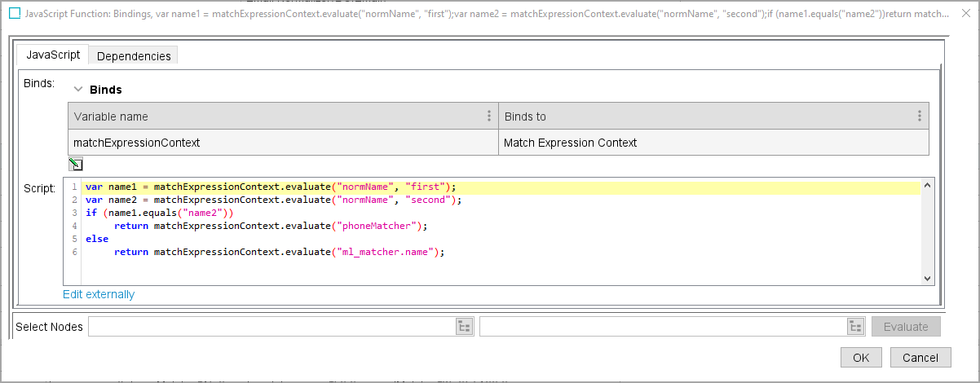Open first Select Nodes tree picker icon
This screenshot has width=980, height=383.
point(464,327)
